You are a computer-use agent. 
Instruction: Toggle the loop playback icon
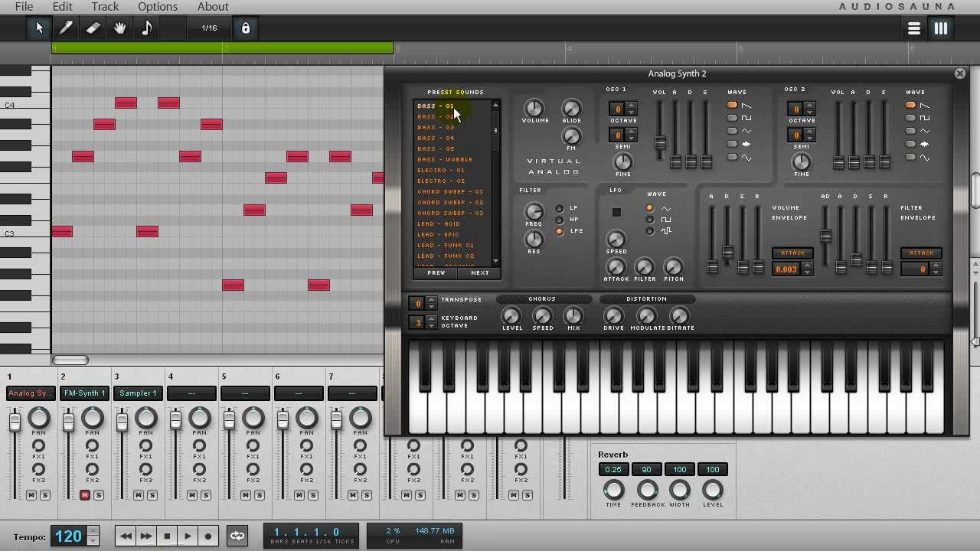coord(237,536)
